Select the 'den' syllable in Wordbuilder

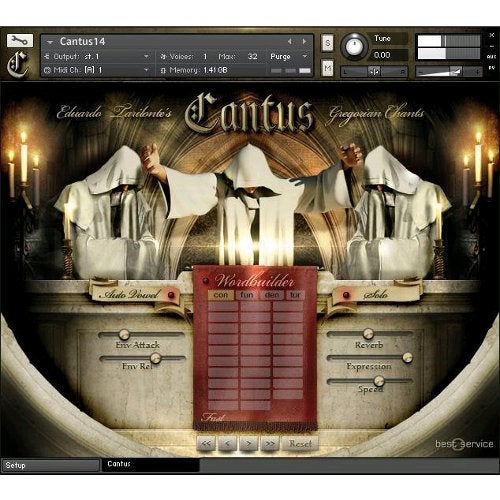pyautogui.click(x=272, y=295)
